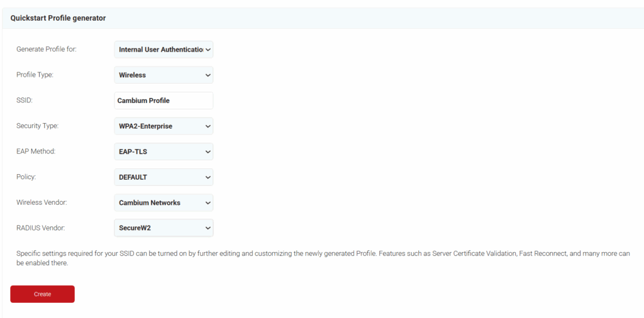Click the Generate Profile for label
This screenshot has height=318, width=644.
[x=46, y=49]
